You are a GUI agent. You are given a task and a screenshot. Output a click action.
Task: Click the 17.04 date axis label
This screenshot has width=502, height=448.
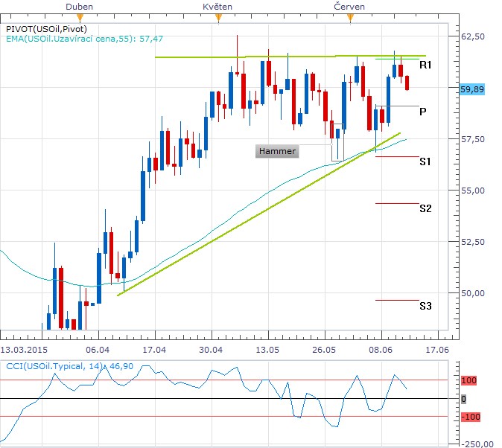154,350
